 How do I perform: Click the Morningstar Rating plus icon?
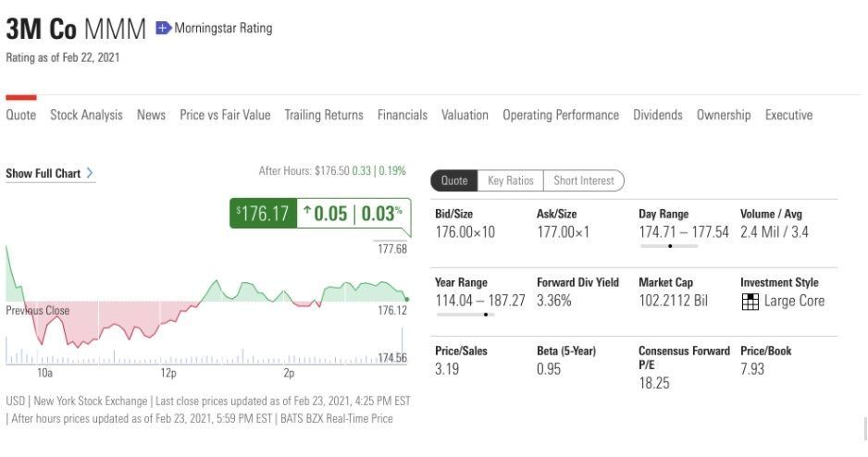click(x=163, y=29)
